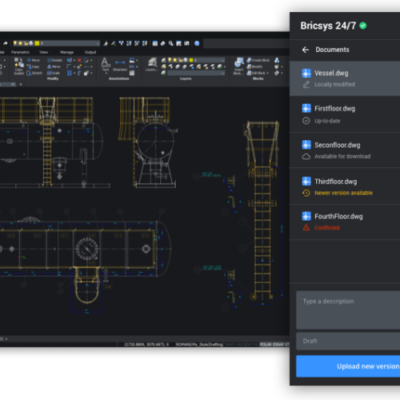Click the blue globe icon in top toolbar
Viewport: 400px width, 400px height.
(197, 43)
